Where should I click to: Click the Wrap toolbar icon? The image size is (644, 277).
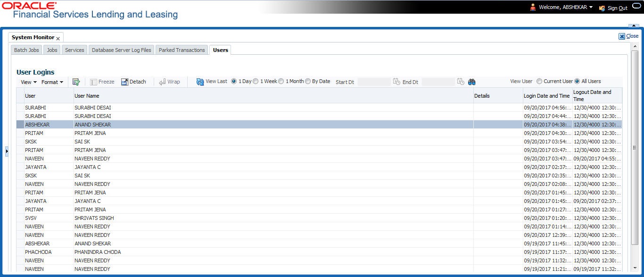(x=163, y=82)
